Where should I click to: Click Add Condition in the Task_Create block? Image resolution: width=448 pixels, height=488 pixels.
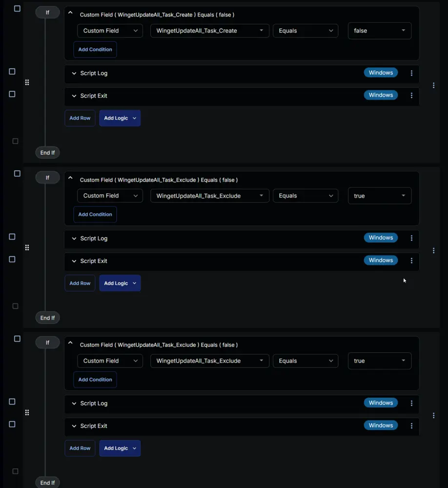[95, 49]
